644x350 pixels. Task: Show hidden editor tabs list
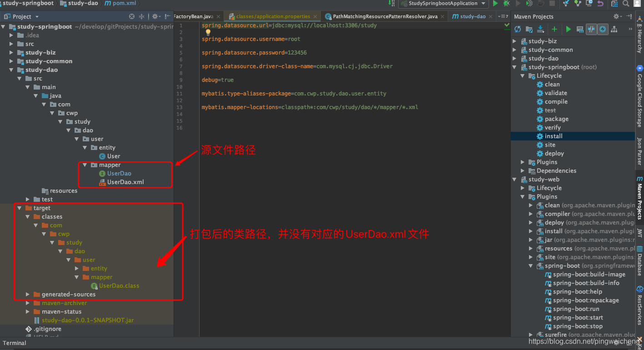503,16
